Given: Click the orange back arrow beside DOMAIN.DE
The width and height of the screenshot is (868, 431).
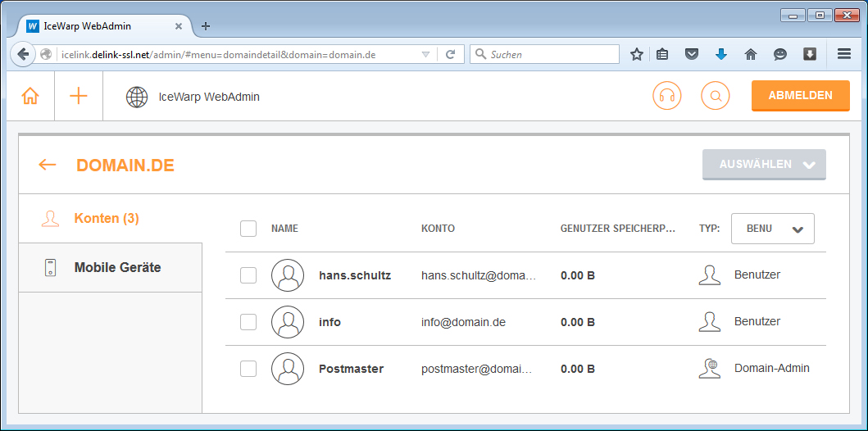Looking at the screenshot, I should pos(48,165).
